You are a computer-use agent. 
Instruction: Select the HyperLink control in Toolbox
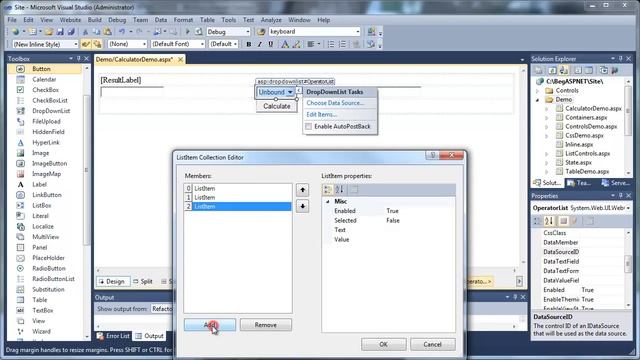(x=45, y=142)
